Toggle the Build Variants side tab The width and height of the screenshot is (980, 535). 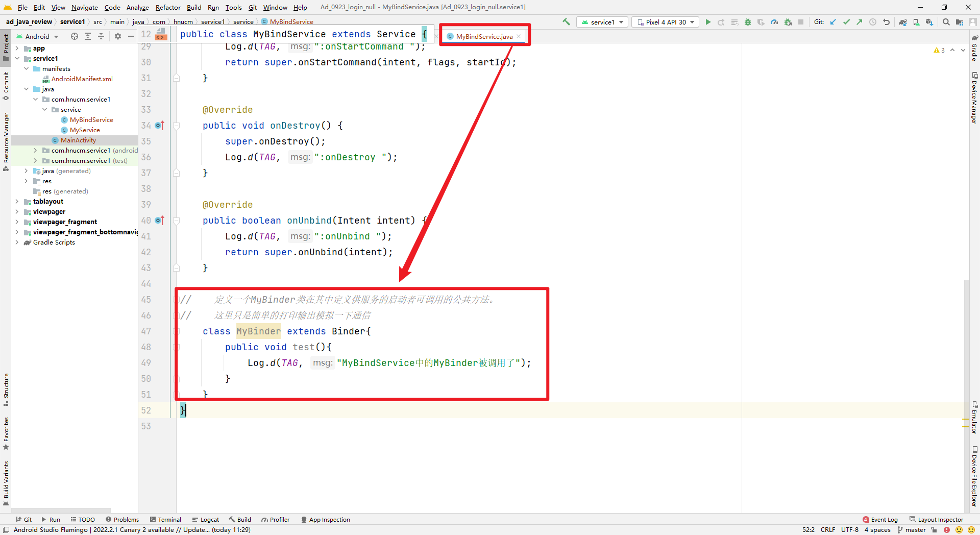click(6, 483)
